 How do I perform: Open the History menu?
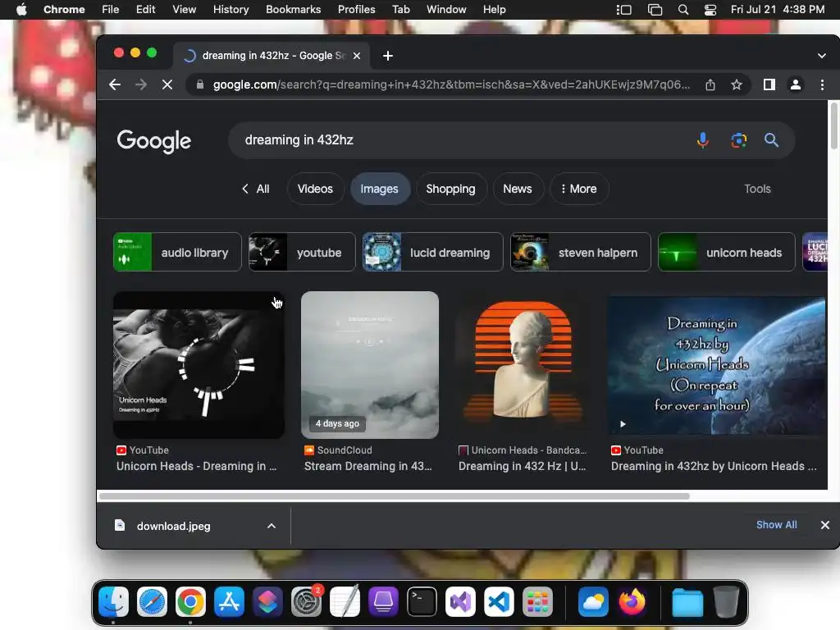click(231, 10)
